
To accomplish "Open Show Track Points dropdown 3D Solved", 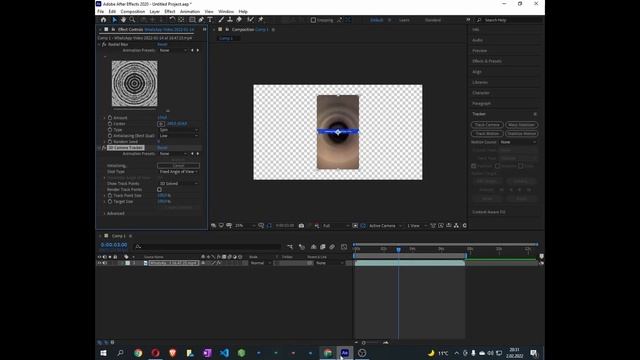I will pos(178,184).
